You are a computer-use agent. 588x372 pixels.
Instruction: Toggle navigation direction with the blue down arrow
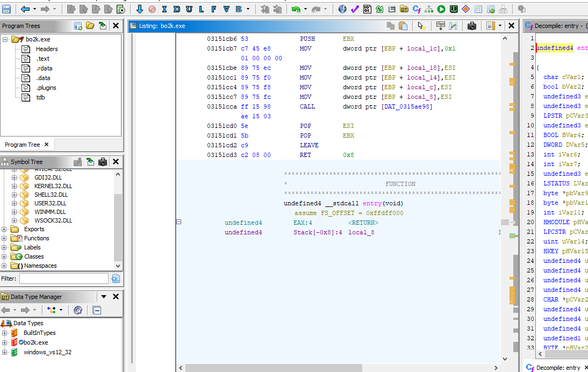point(139,9)
